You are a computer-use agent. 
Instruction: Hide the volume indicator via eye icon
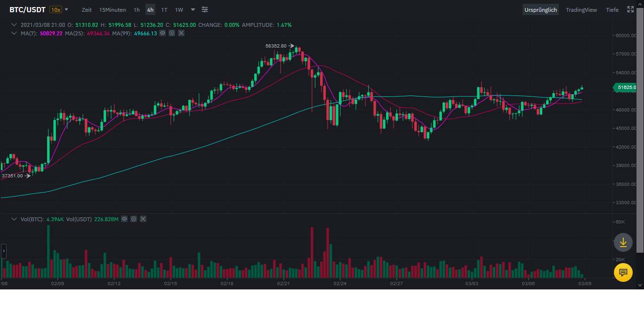coord(124,219)
